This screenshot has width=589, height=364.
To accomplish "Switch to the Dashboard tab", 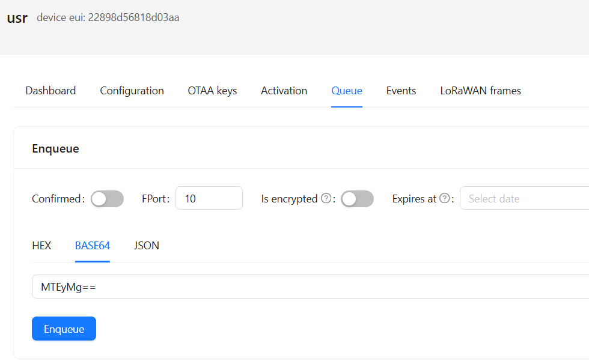I will pyautogui.click(x=50, y=91).
